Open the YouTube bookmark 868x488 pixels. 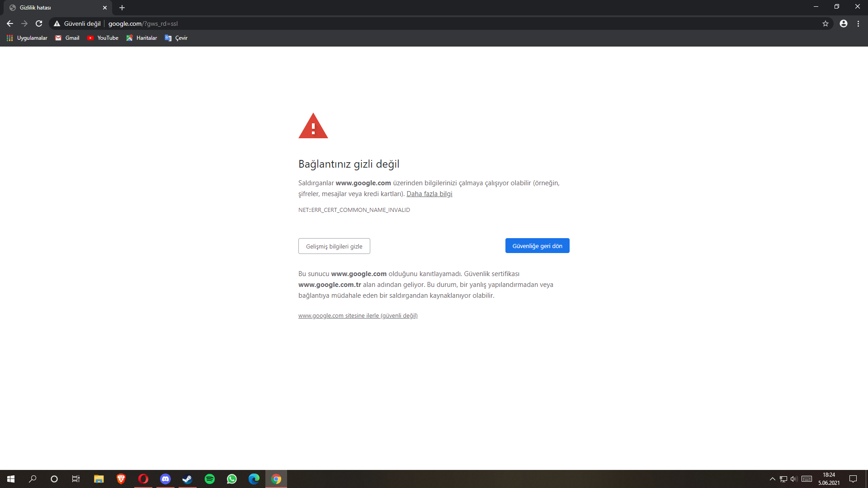pyautogui.click(x=103, y=38)
